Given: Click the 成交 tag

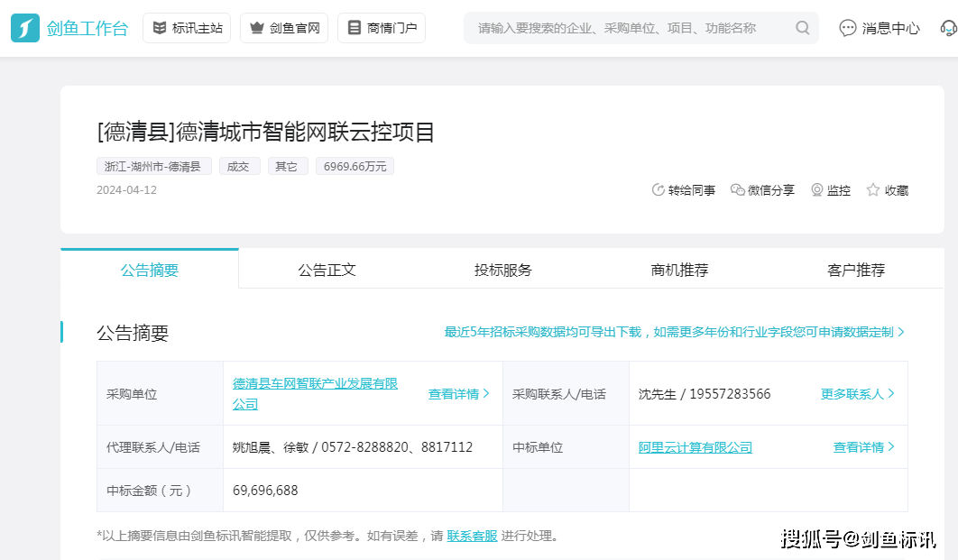Looking at the screenshot, I should click(x=240, y=167).
